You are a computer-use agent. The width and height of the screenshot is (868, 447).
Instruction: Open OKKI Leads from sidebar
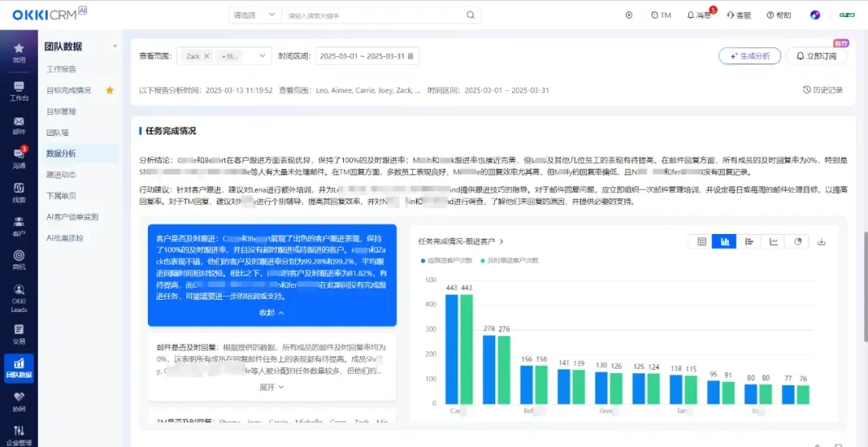(x=18, y=297)
